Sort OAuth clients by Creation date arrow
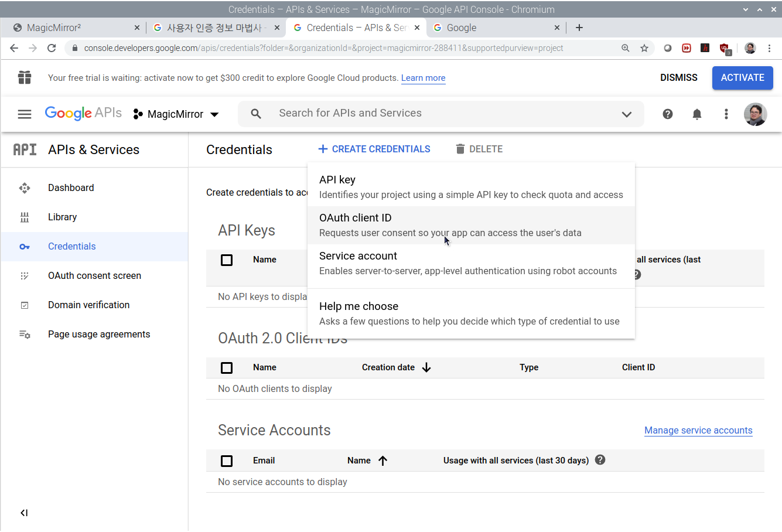The width and height of the screenshot is (782, 532). tap(426, 367)
